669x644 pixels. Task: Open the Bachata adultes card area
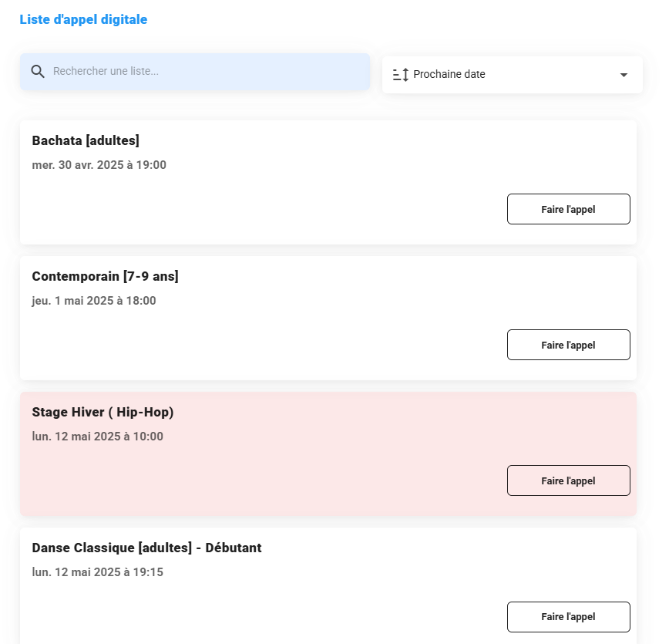tap(328, 182)
